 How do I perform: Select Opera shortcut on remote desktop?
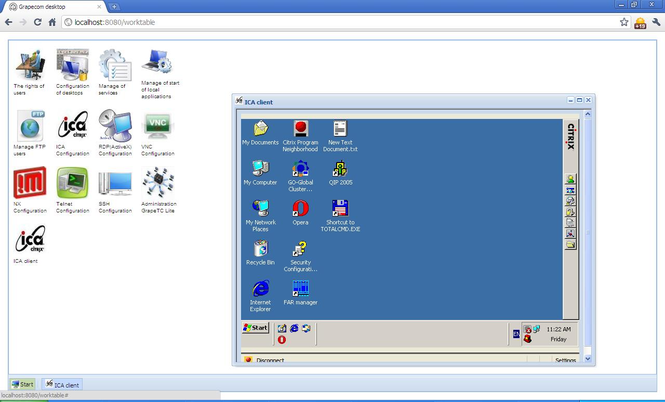coord(300,208)
